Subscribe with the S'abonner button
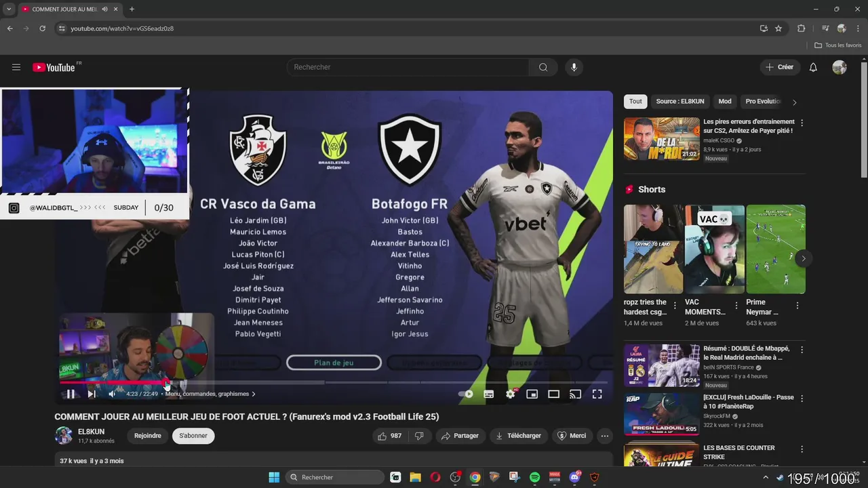The height and width of the screenshot is (488, 868). 193,436
